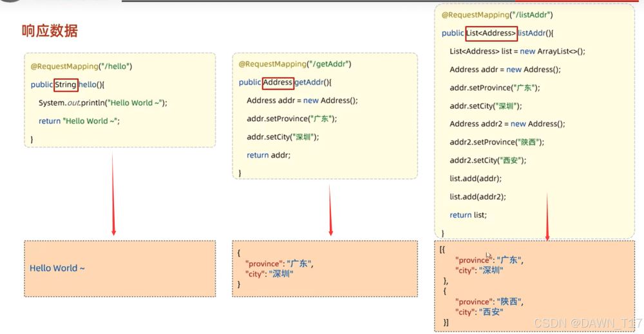
Task: Click "province": "广东" in the getAddr JSON response
Action: pyautogui.click(x=279, y=264)
